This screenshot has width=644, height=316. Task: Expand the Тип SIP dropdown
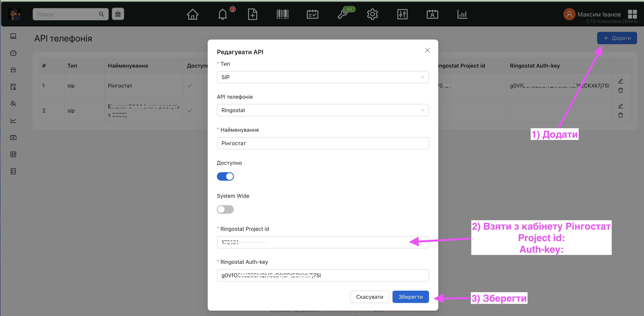tap(323, 77)
